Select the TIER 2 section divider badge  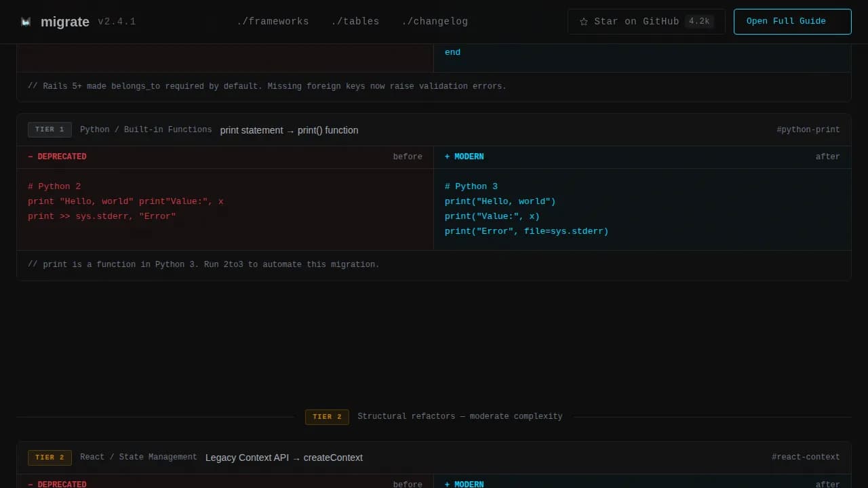click(327, 417)
